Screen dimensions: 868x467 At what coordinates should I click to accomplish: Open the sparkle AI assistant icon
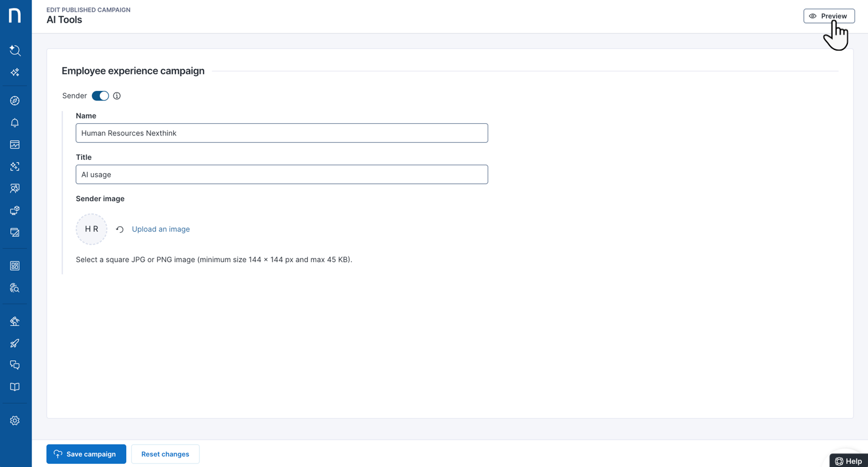[x=15, y=73]
